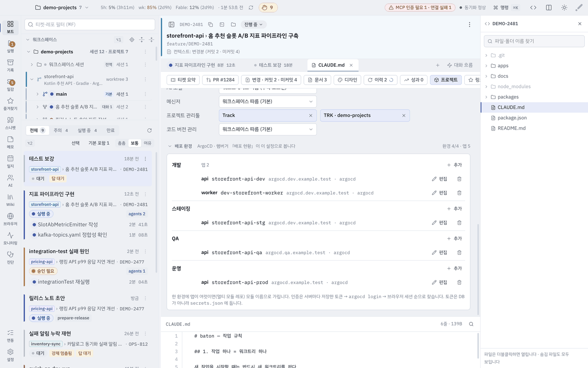Switch theme with the sun icon
The width and height of the screenshot is (588, 368).
point(564,7)
